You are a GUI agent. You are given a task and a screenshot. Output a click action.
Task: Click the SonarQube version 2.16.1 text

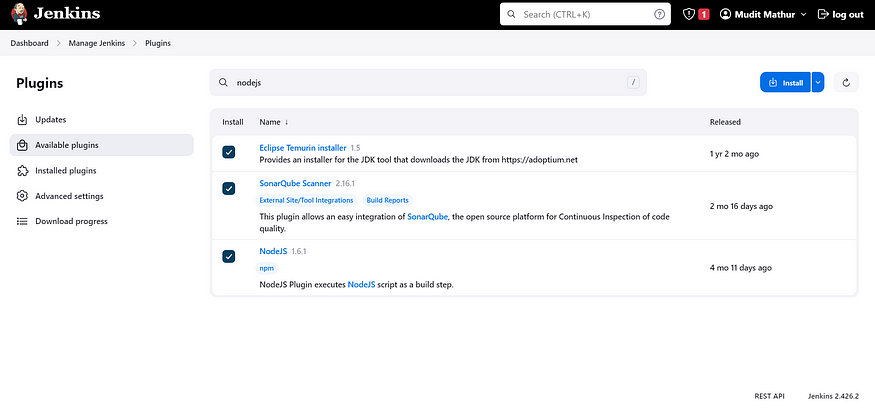point(345,183)
